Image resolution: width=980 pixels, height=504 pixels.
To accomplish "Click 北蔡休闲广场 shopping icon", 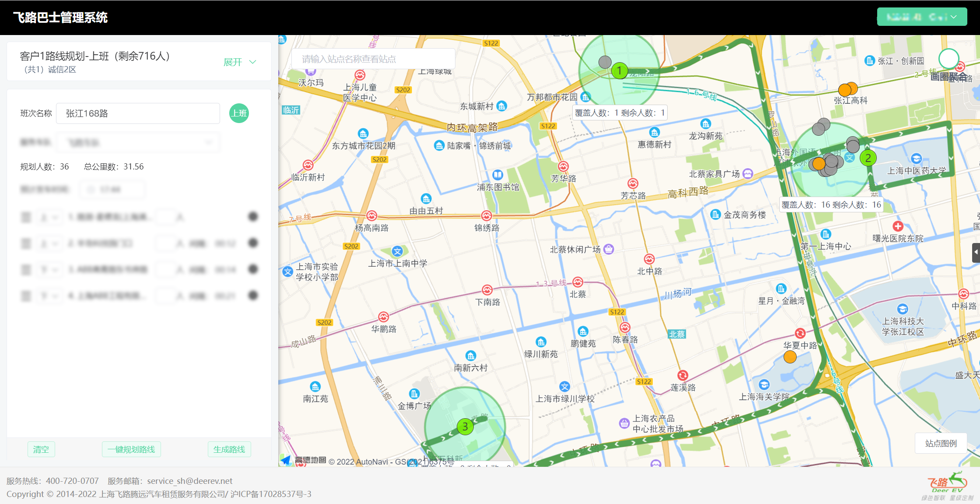I will pyautogui.click(x=609, y=249).
